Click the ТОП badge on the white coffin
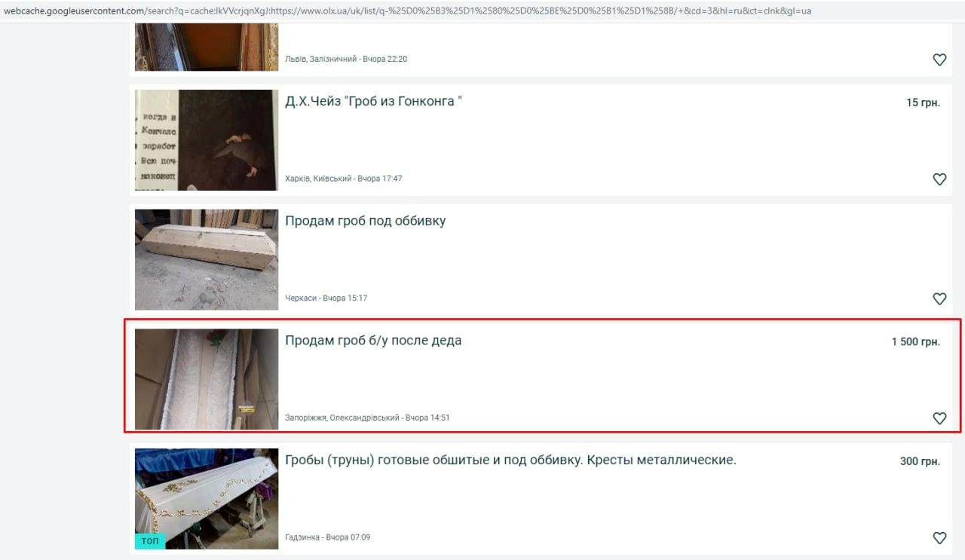 [x=150, y=541]
